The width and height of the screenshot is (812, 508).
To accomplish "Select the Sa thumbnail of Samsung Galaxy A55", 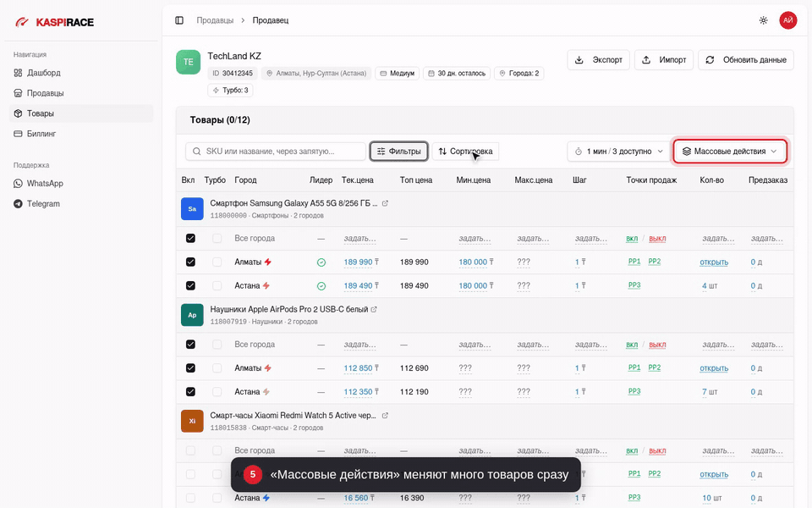I will 192,209.
